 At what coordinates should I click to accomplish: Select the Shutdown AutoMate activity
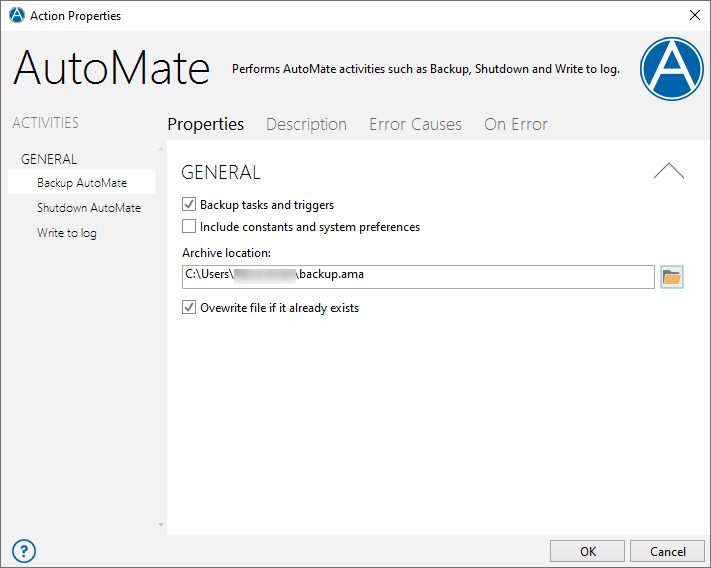click(x=89, y=208)
